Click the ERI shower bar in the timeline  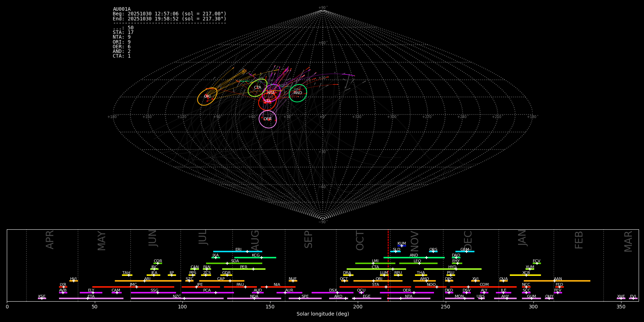click(238, 252)
